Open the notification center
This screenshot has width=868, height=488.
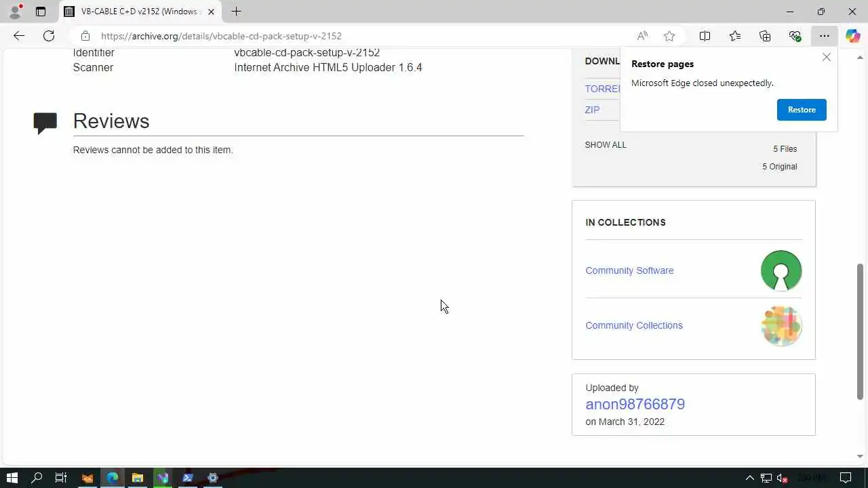click(x=846, y=478)
